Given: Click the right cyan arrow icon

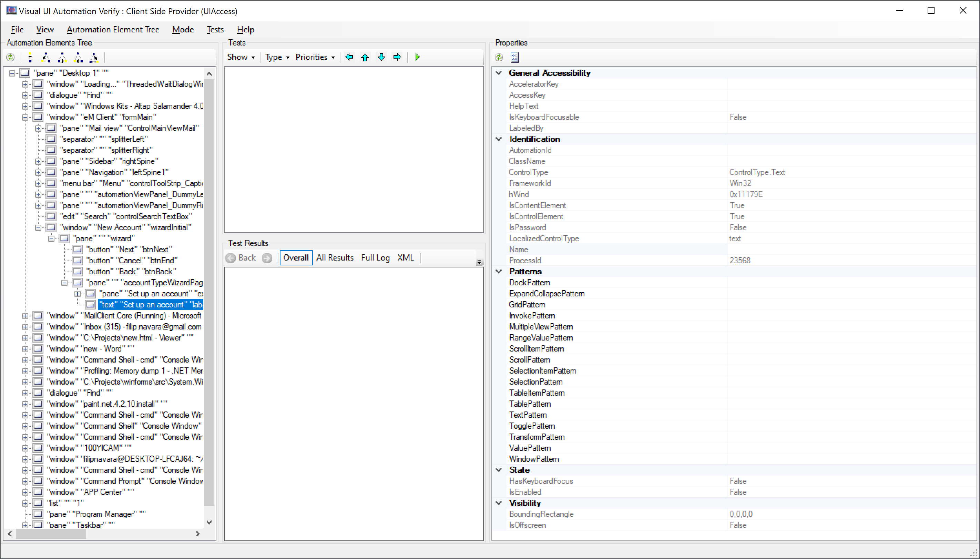Looking at the screenshot, I should click(397, 57).
